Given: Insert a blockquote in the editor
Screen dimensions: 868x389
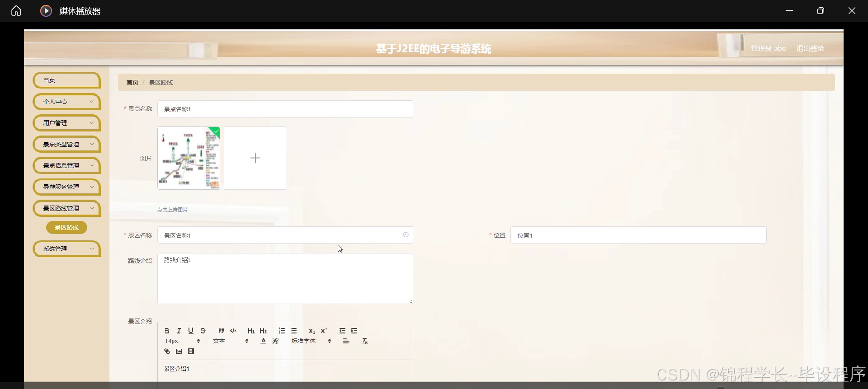Looking at the screenshot, I should (x=221, y=331).
